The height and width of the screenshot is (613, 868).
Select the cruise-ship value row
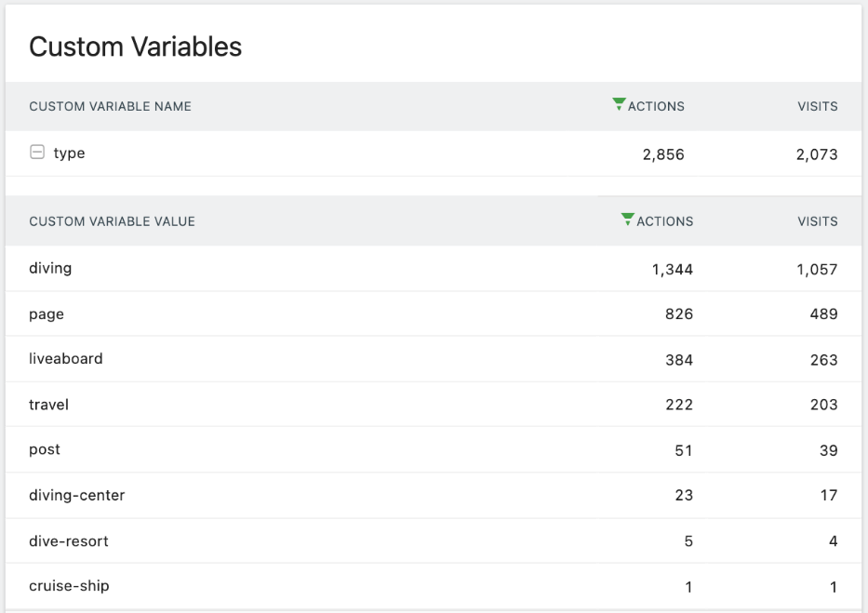69,586
